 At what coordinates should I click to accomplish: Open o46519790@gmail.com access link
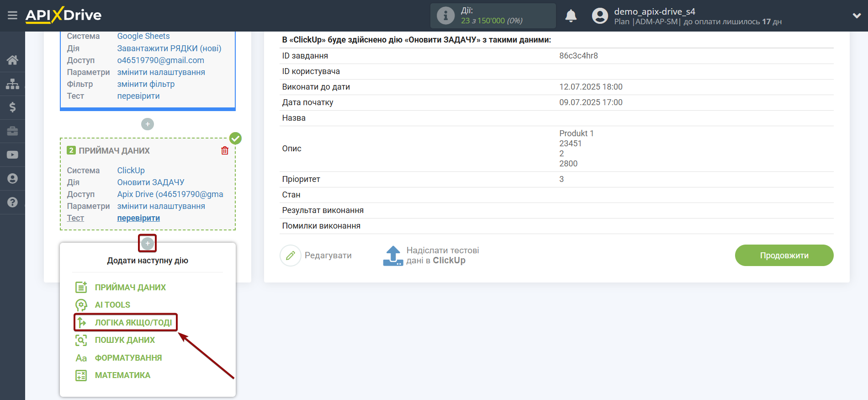tap(160, 60)
